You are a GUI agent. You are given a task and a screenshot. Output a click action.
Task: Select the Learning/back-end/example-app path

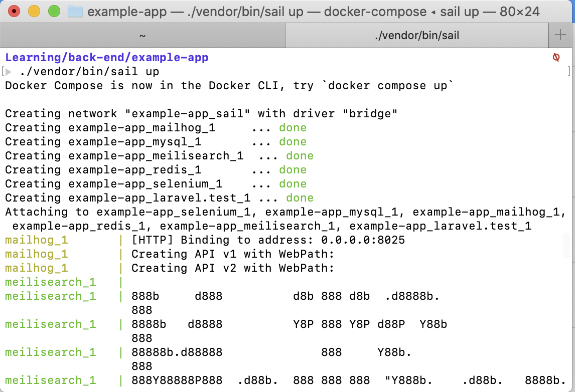coord(106,57)
